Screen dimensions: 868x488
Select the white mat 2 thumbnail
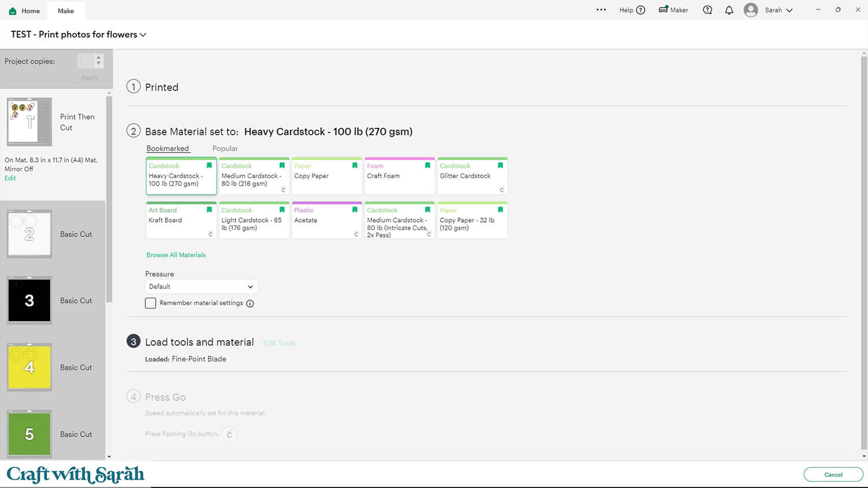pyautogui.click(x=30, y=234)
